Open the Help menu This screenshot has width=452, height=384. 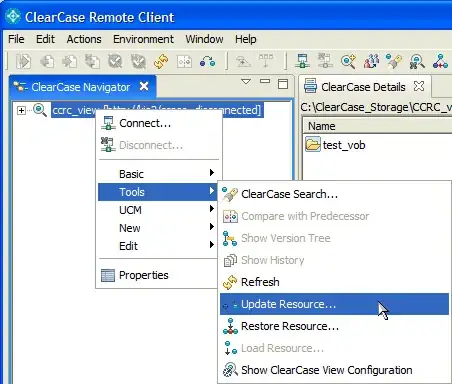(246, 39)
